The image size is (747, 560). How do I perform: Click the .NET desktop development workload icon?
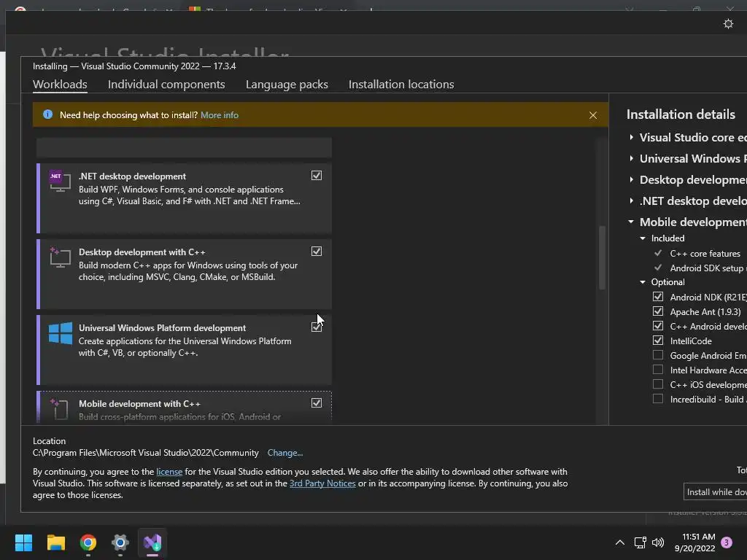coord(60,181)
